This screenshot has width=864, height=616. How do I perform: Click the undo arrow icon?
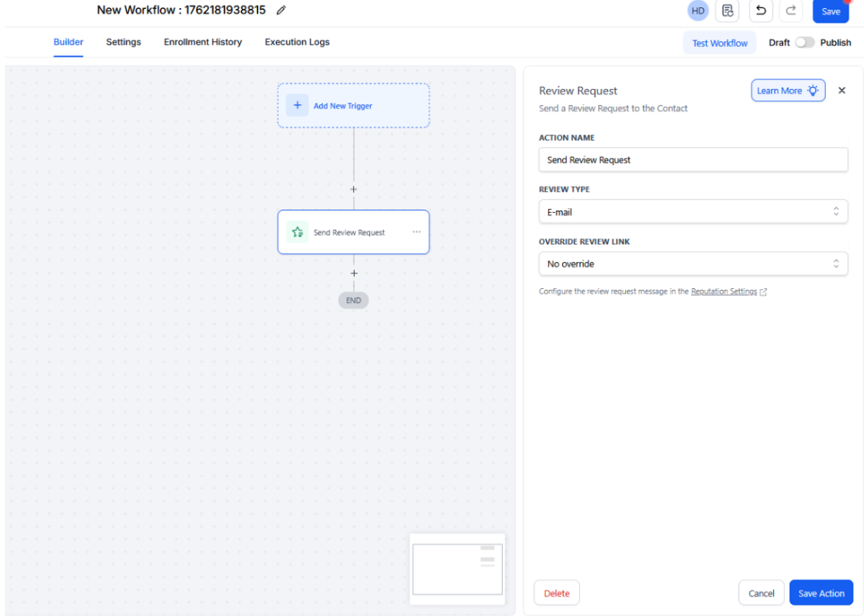[x=760, y=11]
